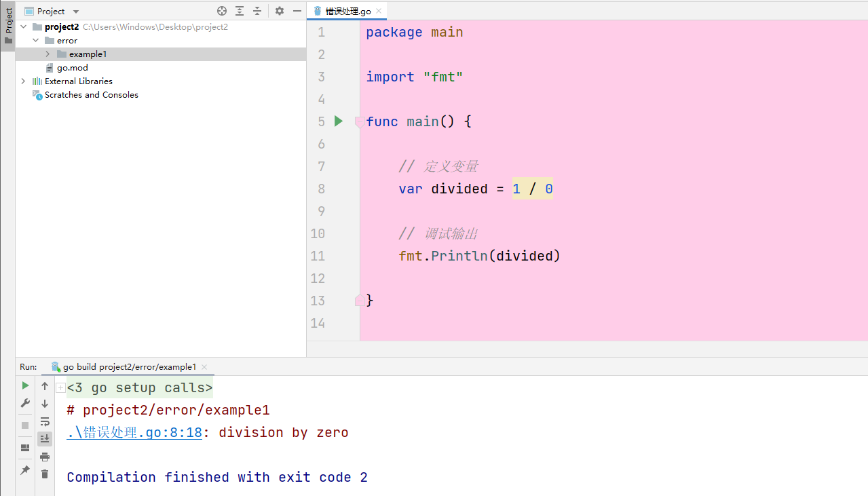Click line number 11 in gutter
This screenshot has height=496, width=868.
[318, 256]
